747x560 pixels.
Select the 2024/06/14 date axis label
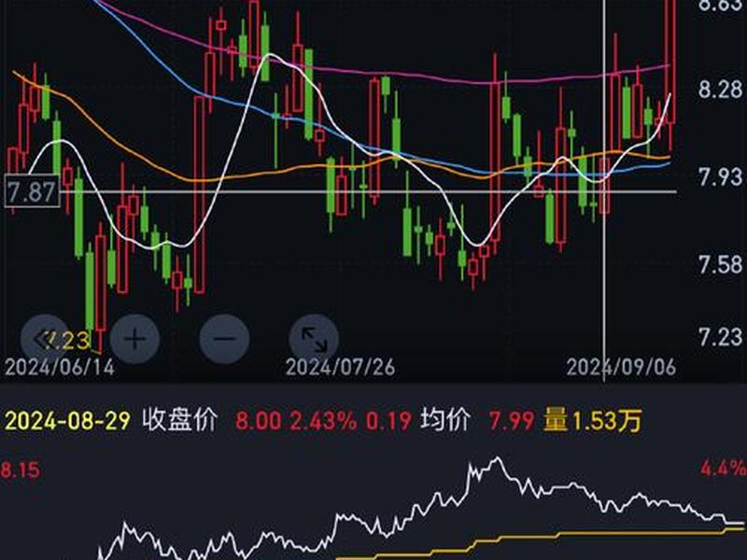pyautogui.click(x=60, y=367)
